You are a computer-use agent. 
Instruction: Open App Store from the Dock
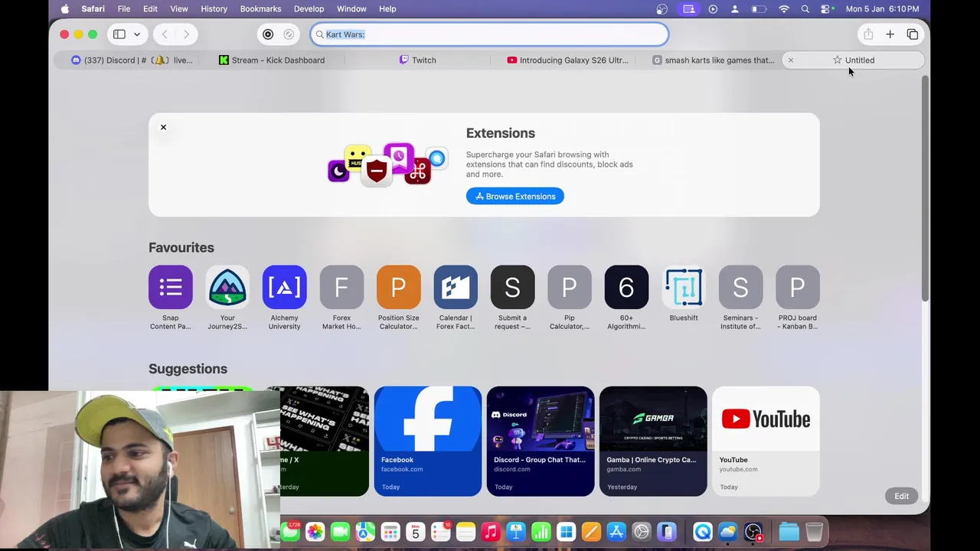[616, 531]
